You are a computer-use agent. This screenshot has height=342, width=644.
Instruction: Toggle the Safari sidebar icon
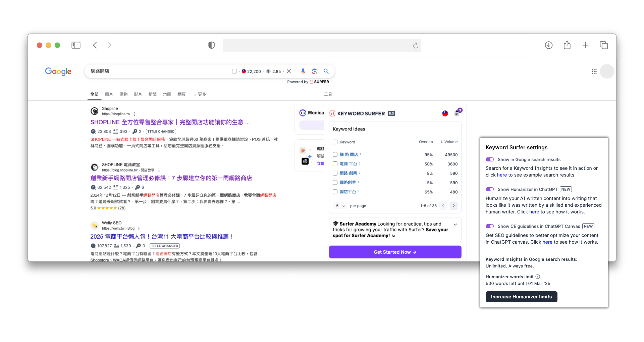coord(76,45)
